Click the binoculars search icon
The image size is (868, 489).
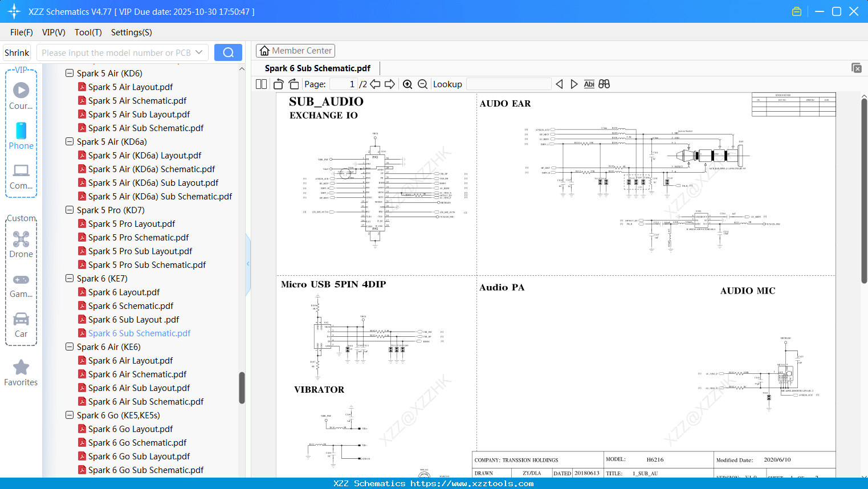click(x=604, y=84)
